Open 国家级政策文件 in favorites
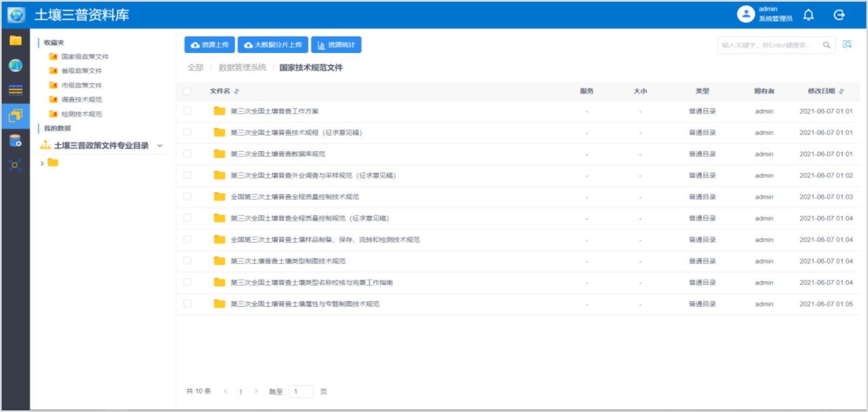This screenshot has height=412, width=868. (85, 57)
